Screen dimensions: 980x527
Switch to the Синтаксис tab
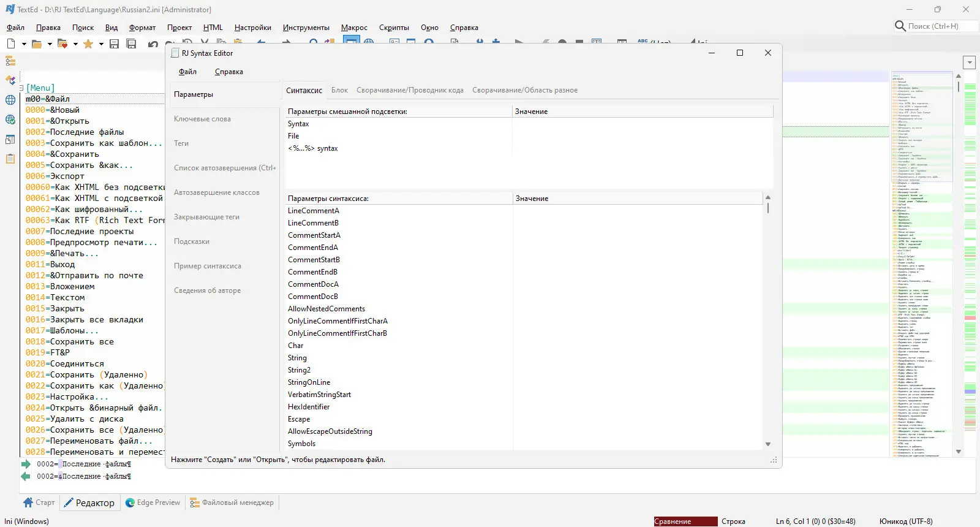304,90
